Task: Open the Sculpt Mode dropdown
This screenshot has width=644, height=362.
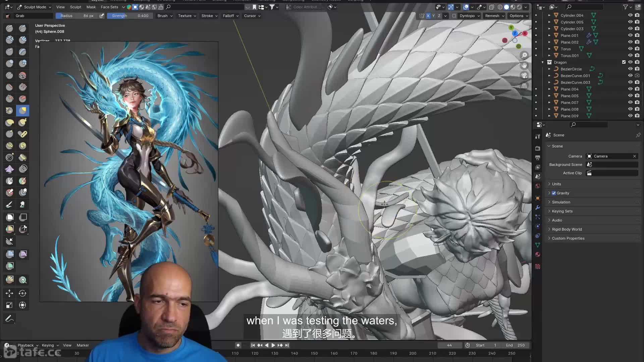Action: click(x=34, y=7)
